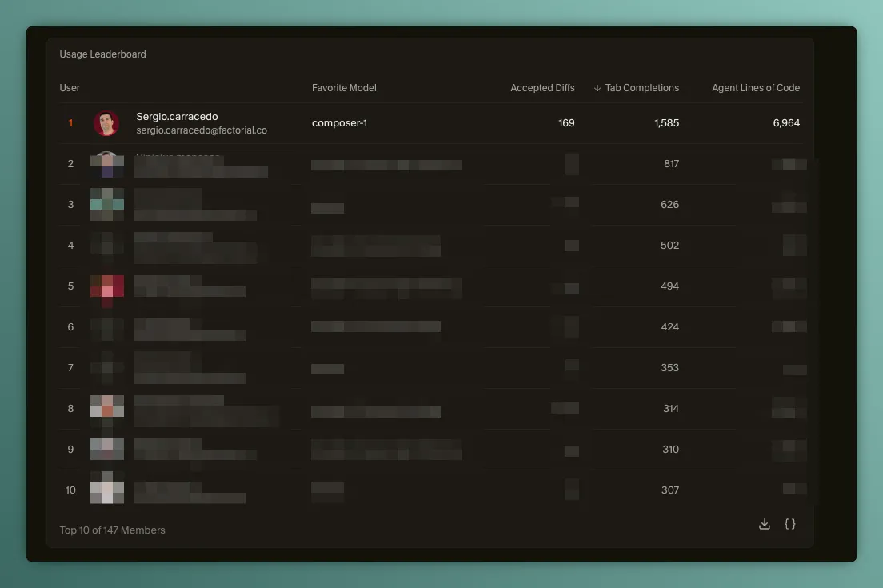This screenshot has width=883, height=588.
Task: Click the Top 10 of 147 Members text
Action: (x=112, y=530)
